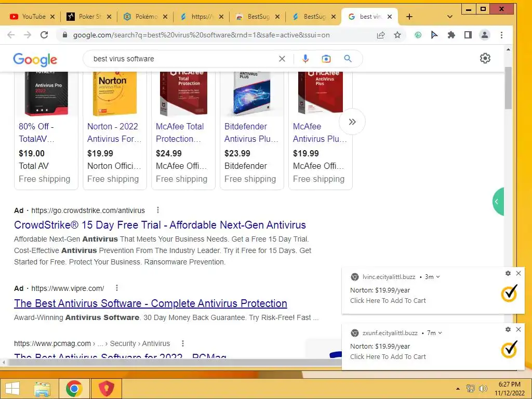The height and width of the screenshot is (399, 532).
Task: Go forward with the forward arrow
Action: pos(28,35)
